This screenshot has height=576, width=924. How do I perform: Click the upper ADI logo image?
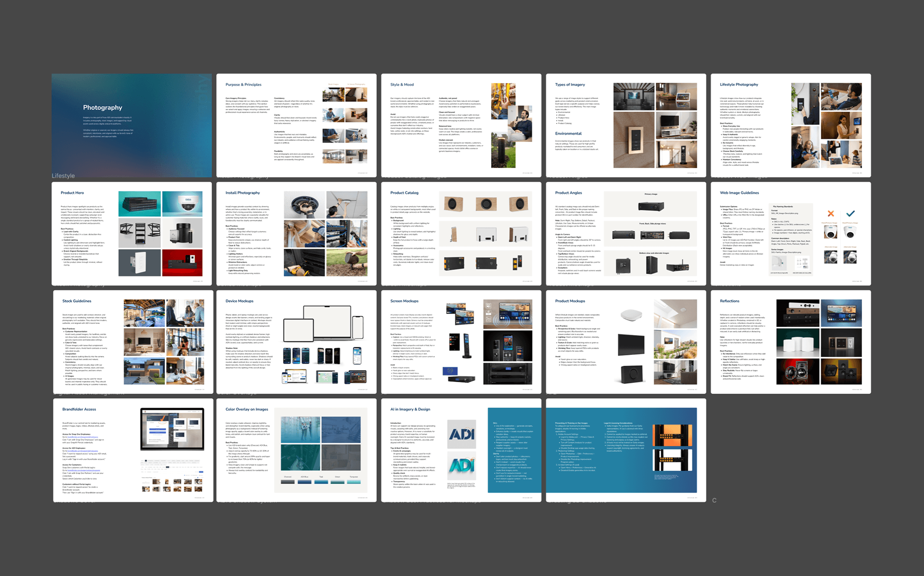461,434
